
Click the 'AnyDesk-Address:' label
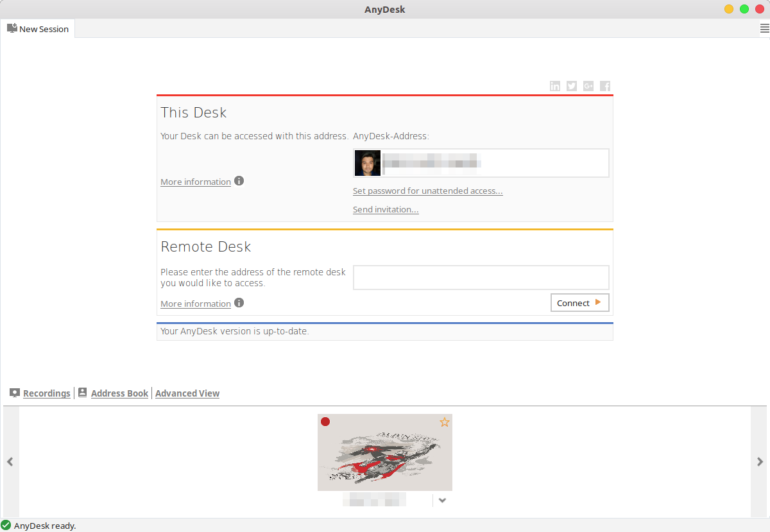pos(391,136)
